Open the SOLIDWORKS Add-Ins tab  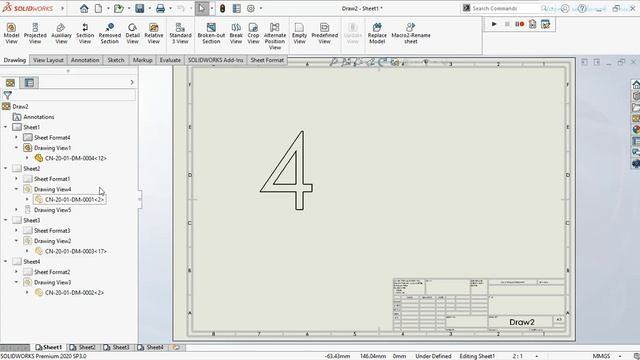click(x=216, y=60)
